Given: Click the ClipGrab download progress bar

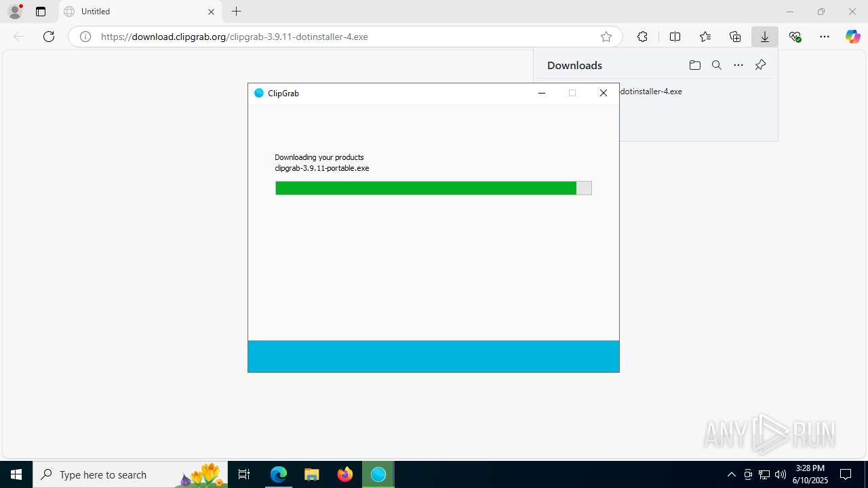Looking at the screenshot, I should (x=433, y=188).
